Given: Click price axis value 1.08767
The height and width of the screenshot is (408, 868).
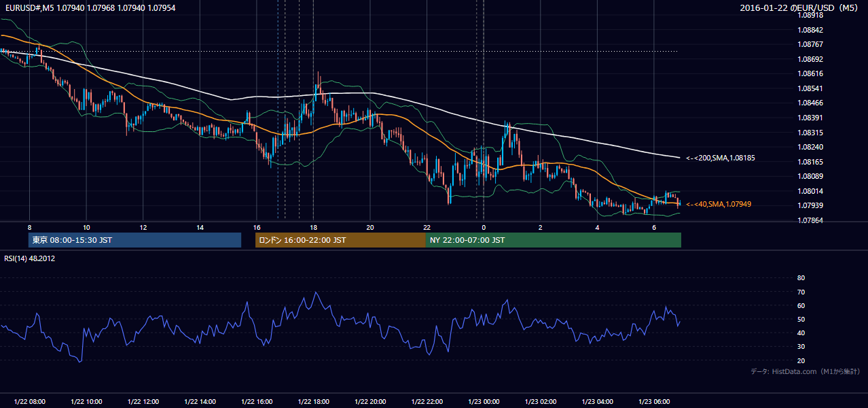Looking at the screenshot, I should pos(810,44).
